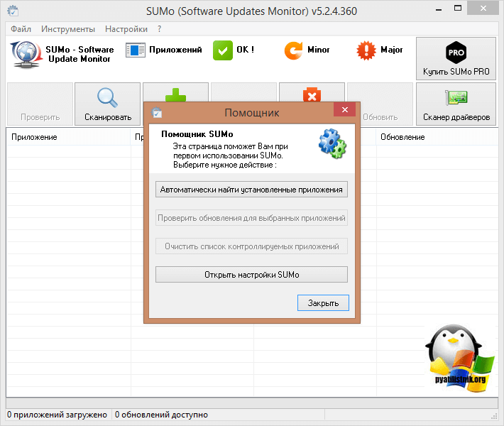504x426 pixels.
Task: Click '0 приложений загружено' status text
Action: pyautogui.click(x=57, y=415)
